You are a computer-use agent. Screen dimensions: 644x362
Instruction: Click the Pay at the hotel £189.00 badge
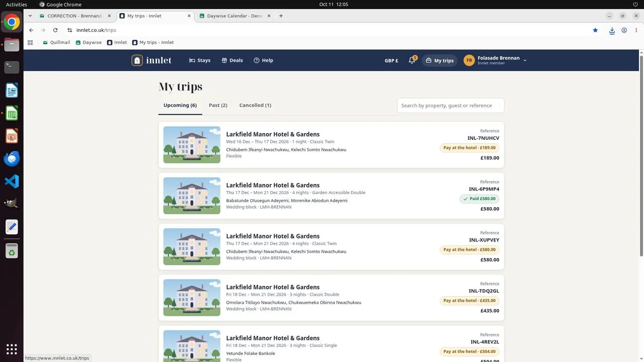pos(469,148)
